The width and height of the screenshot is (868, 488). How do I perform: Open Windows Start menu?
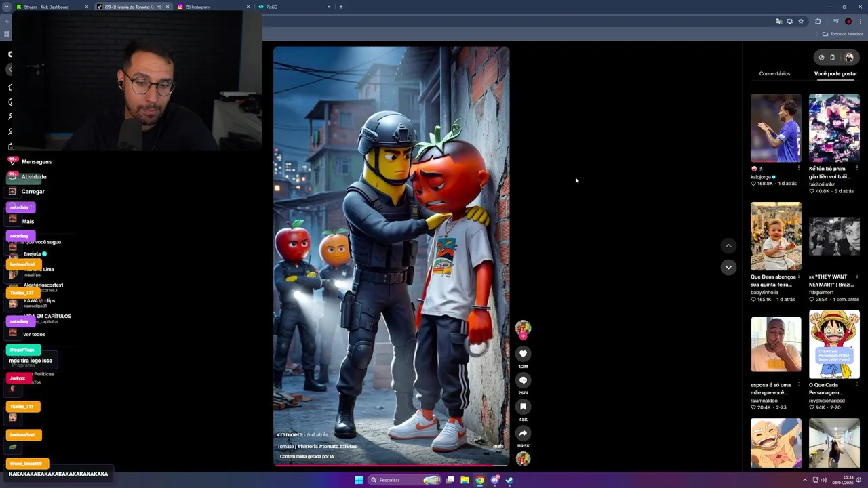[x=359, y=480]
